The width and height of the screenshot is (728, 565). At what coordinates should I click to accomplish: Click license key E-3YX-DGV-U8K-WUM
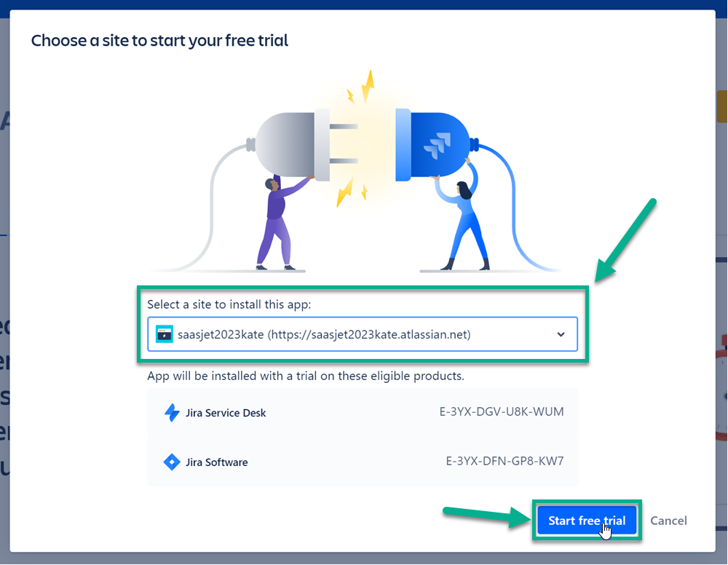tap(502, 412)
